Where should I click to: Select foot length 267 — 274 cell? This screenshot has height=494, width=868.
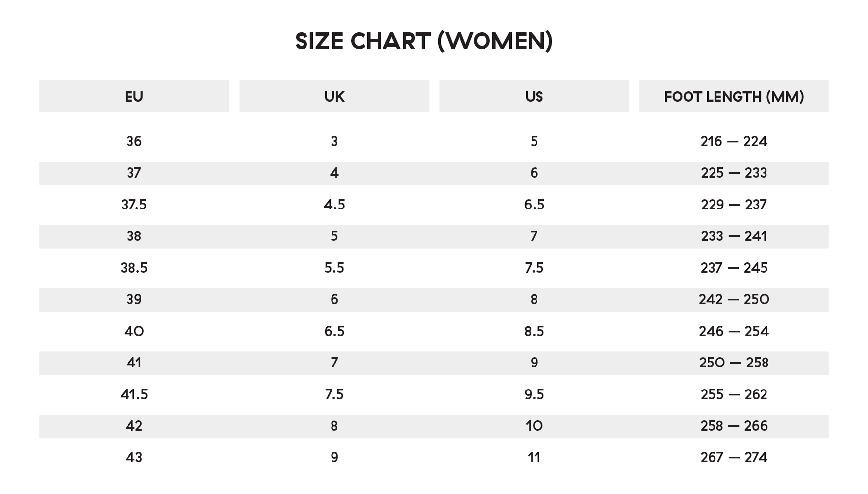pyautogui.click(x=734, y=458)
